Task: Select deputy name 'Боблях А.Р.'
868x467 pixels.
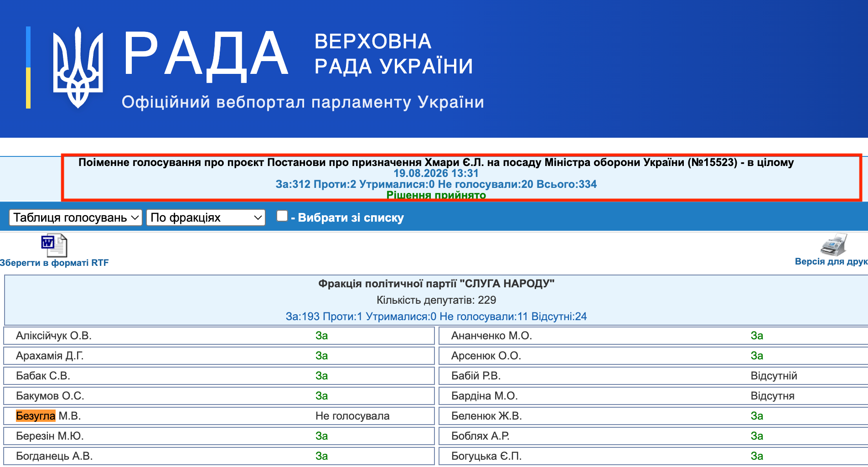Action: 480,436
